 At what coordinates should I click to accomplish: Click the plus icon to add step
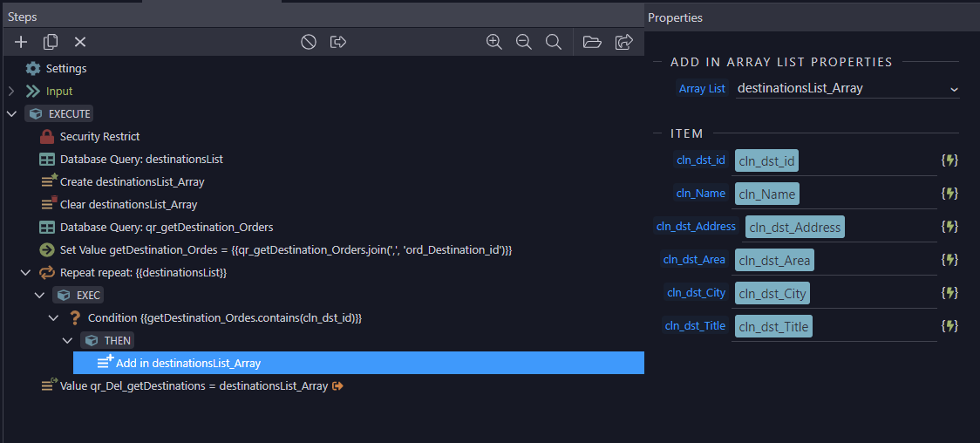click(21, 42)
